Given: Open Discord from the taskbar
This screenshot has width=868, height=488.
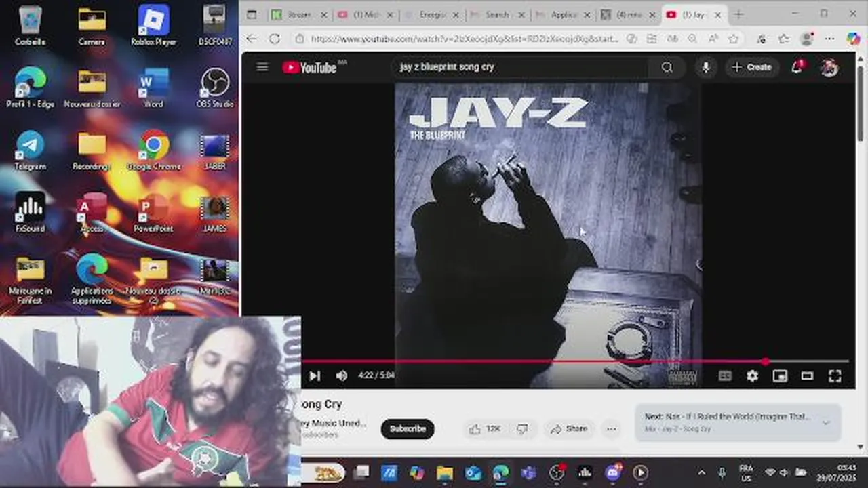Looking at the screenshot, I should pos(613,472).
